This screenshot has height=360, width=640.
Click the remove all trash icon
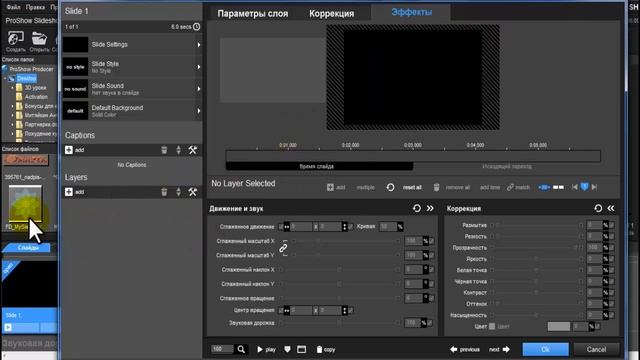click(436, 187)
